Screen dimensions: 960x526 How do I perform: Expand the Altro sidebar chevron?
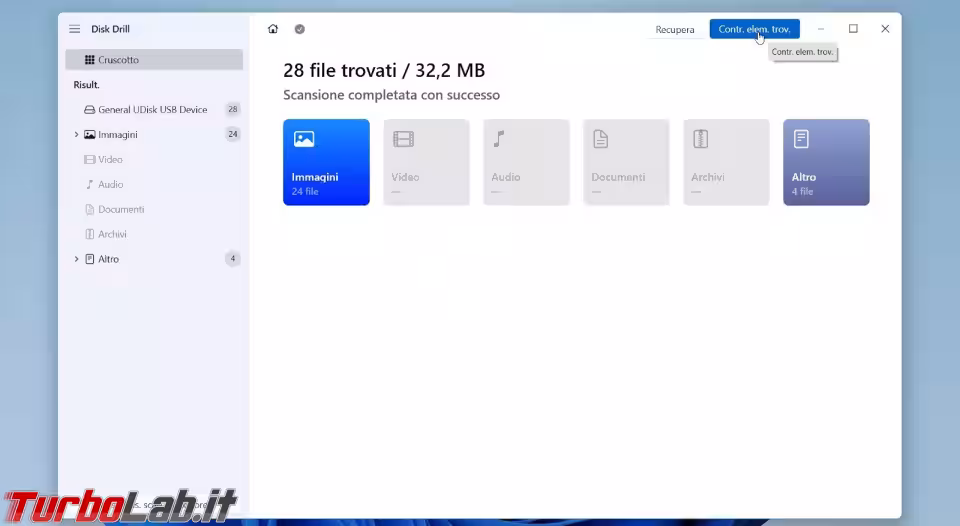click(77, 259)
